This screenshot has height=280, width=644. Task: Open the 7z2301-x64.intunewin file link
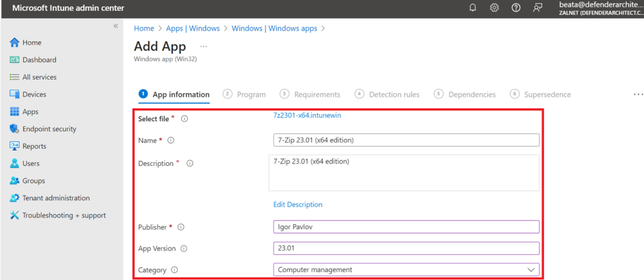tap(307, 115)
